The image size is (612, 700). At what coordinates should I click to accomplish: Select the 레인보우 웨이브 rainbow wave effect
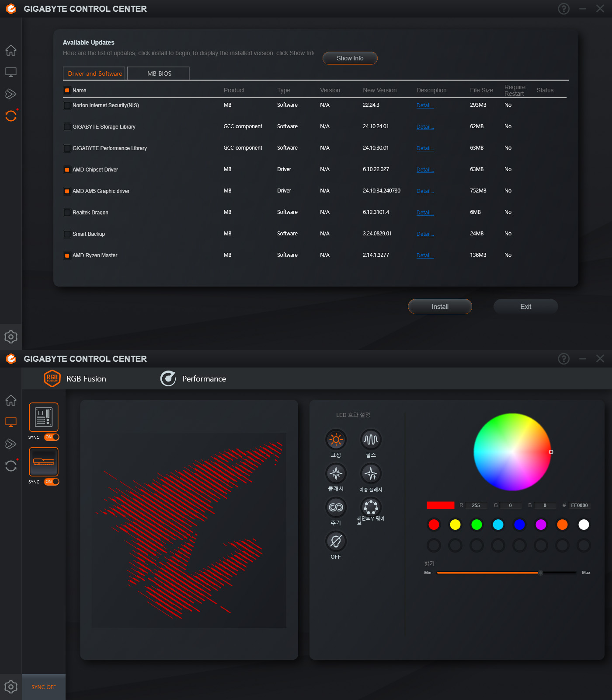[371, 507]
